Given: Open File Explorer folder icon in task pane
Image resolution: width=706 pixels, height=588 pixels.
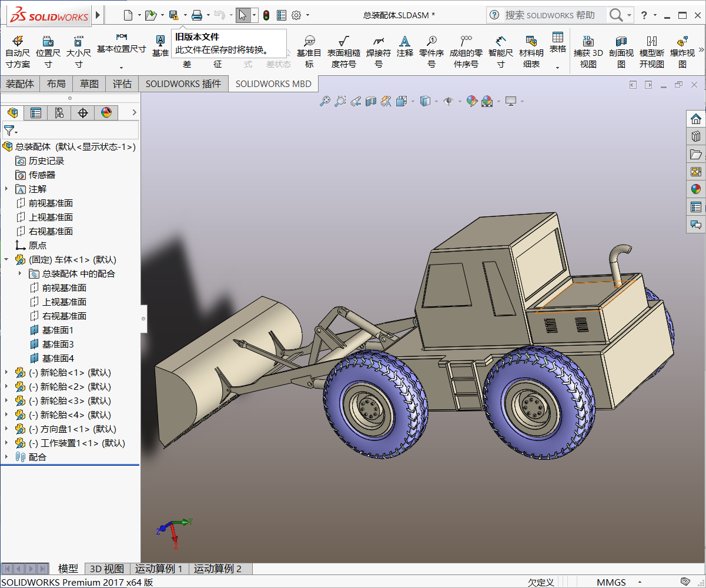Looking at the screenshot, I should (x=696, y=154).
